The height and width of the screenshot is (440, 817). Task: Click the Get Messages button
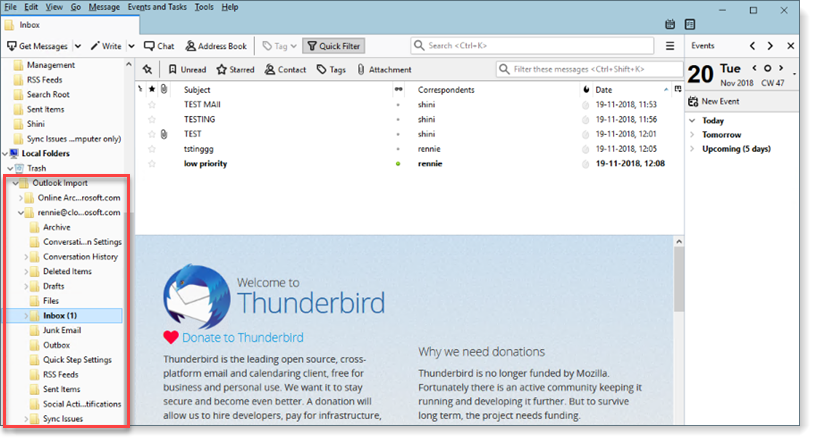38,46
